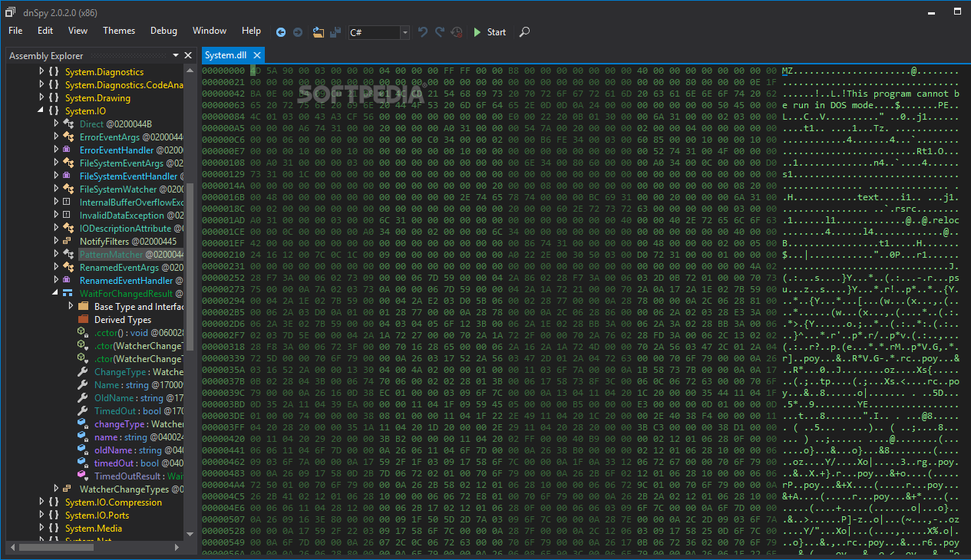The width and height of the screenshot is (971, 560).
Task: Click the delegate icon beside ErrorEventHandler
Action: coord(68,150)
